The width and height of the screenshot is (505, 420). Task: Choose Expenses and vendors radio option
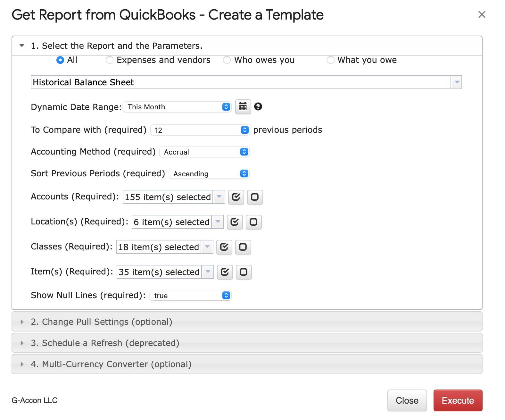tap(110, 60)
